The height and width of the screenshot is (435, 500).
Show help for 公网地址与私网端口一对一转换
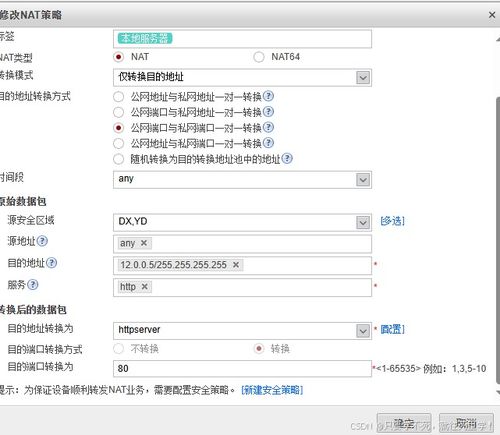268,143
